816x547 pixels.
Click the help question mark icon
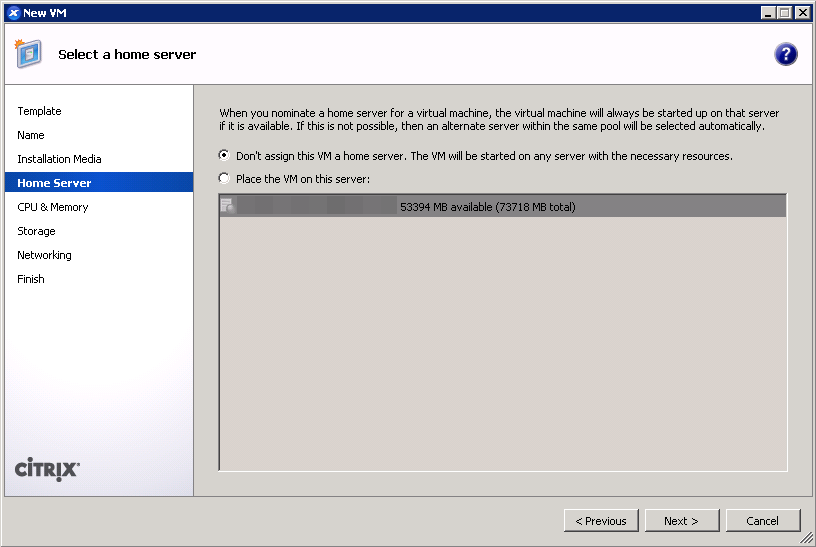click(785, 54)
